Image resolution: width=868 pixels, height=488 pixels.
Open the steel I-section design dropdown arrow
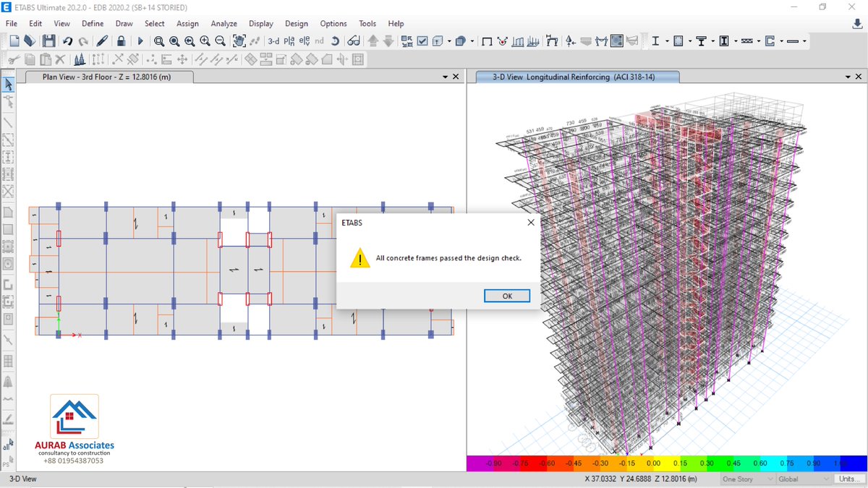point(667,41)
